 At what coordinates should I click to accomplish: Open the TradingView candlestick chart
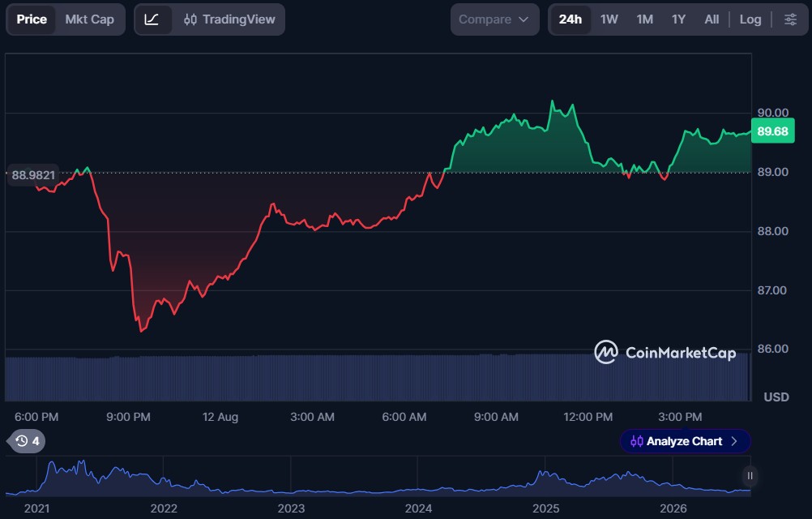(229, 19)
